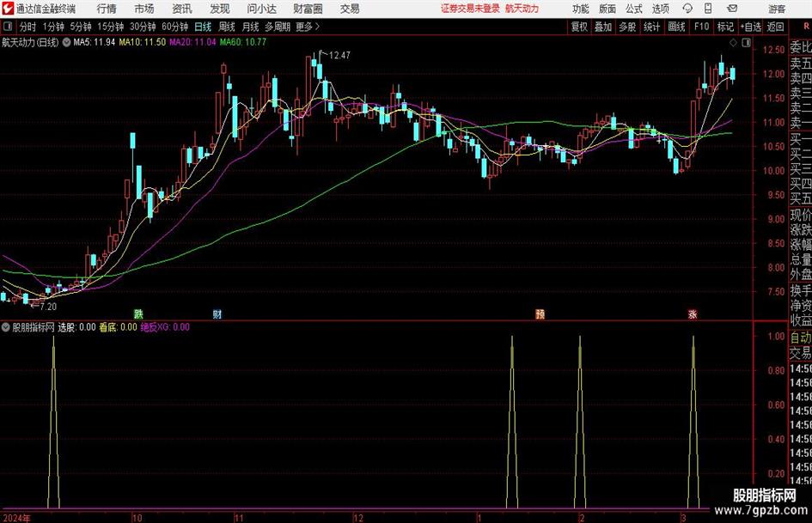The image size is (812, 523).
Task: Open F10 company info
Action: [x=701, y=27]
